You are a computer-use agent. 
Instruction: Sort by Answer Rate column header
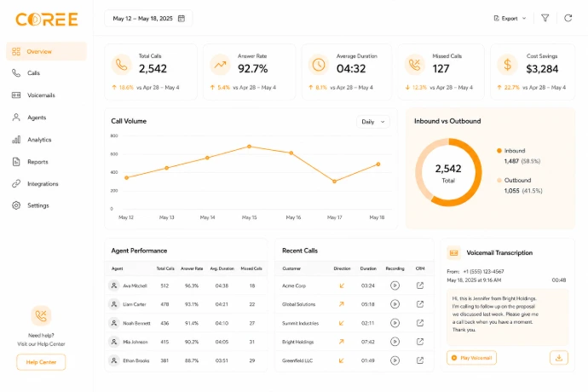tap(192, 268)
